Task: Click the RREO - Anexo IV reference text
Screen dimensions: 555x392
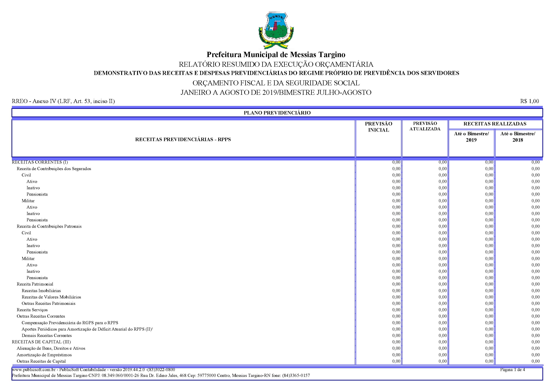Action: click(63, 101)
